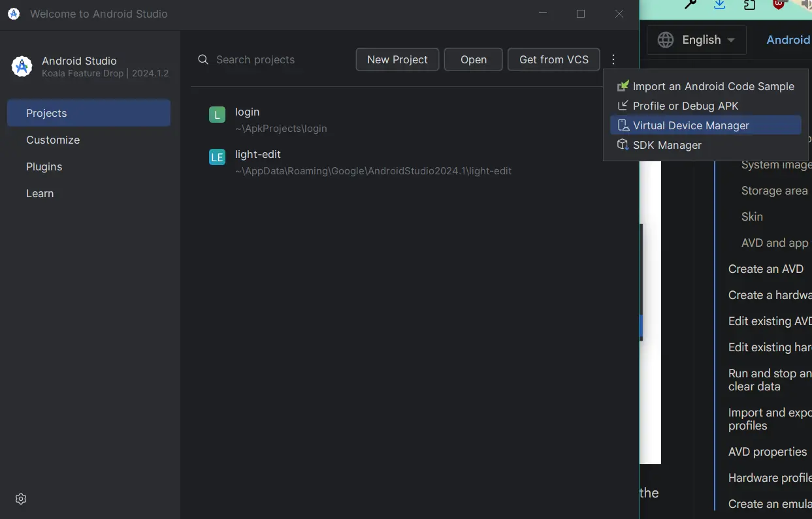
Task: Choose Profile or Debug APK option
Action: click(x=685, y=106)
